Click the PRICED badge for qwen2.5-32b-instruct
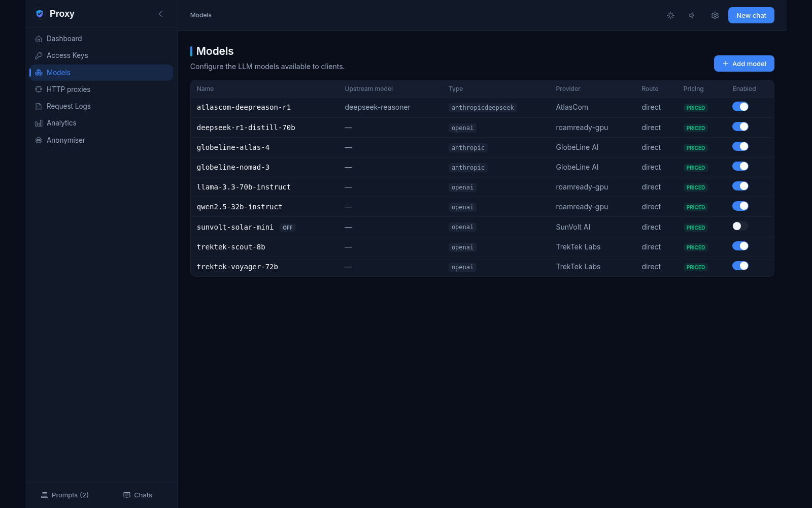Screen dimensions: 812x508 (x=695, y=207)
